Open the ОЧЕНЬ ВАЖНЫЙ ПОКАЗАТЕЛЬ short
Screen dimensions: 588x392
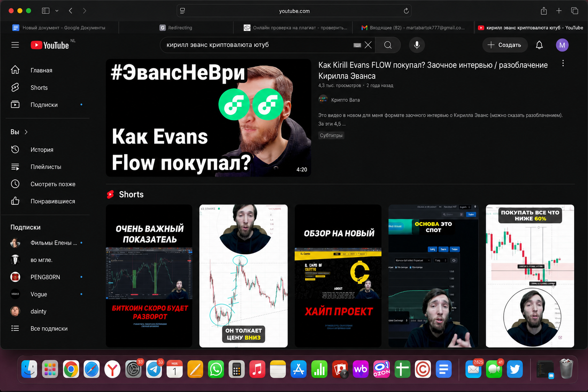click(x=149, y=276)
